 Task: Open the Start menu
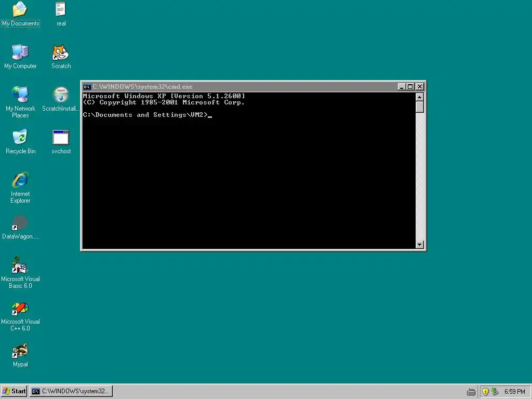point(14,391)
